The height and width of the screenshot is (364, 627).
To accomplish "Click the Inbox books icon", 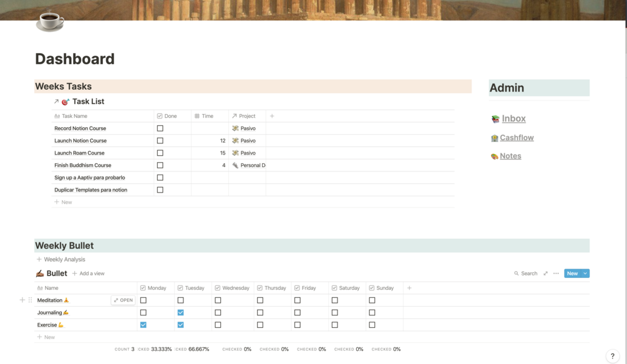I will pos(495,119).
